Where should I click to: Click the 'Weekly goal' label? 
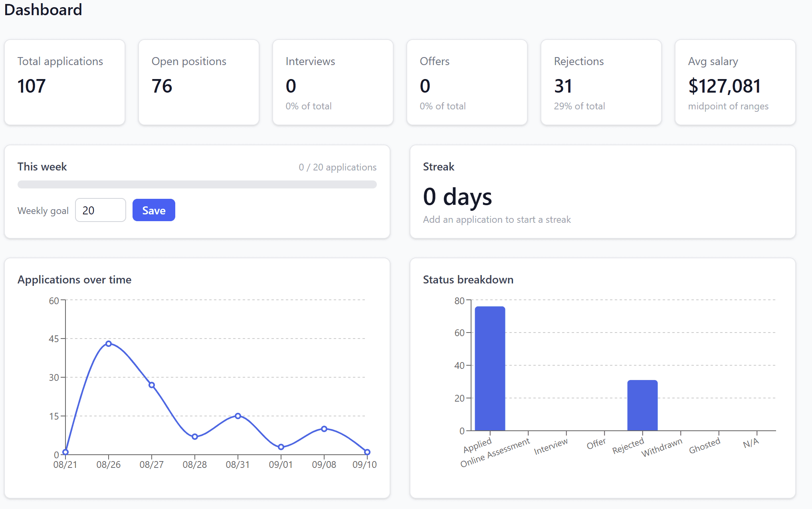tap(43, 211)
